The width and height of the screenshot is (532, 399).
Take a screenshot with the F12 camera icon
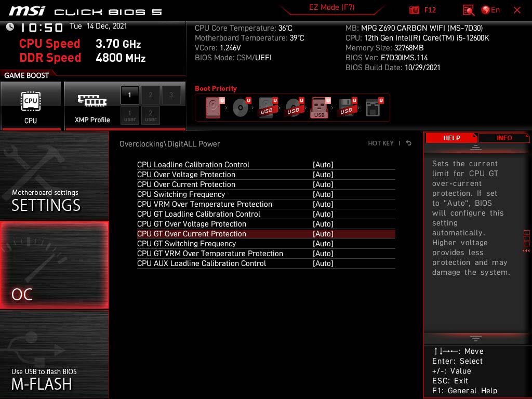click(x=414, y=10)
